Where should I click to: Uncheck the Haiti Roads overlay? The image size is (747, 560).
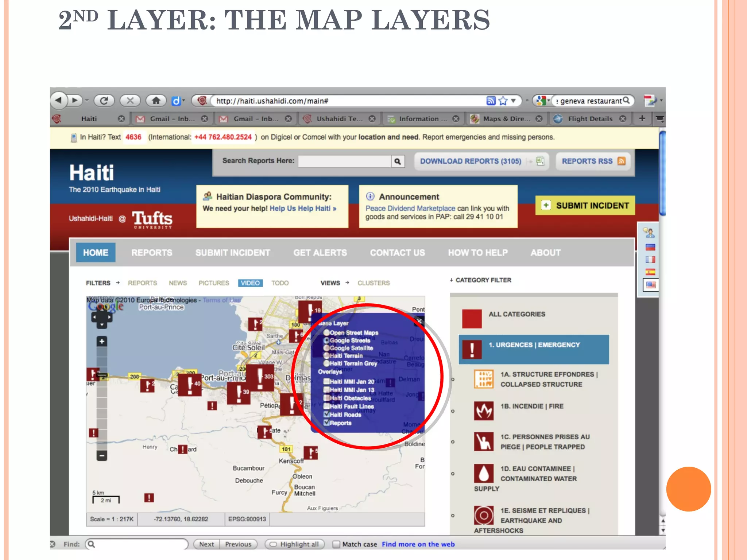[x=327, y=414]
